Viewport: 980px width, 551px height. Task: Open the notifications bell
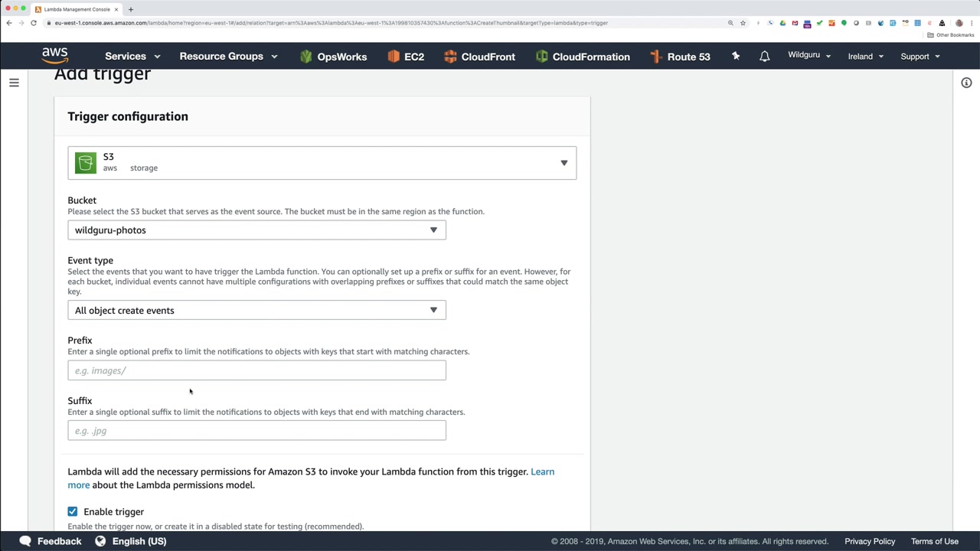tap(764, 57)
